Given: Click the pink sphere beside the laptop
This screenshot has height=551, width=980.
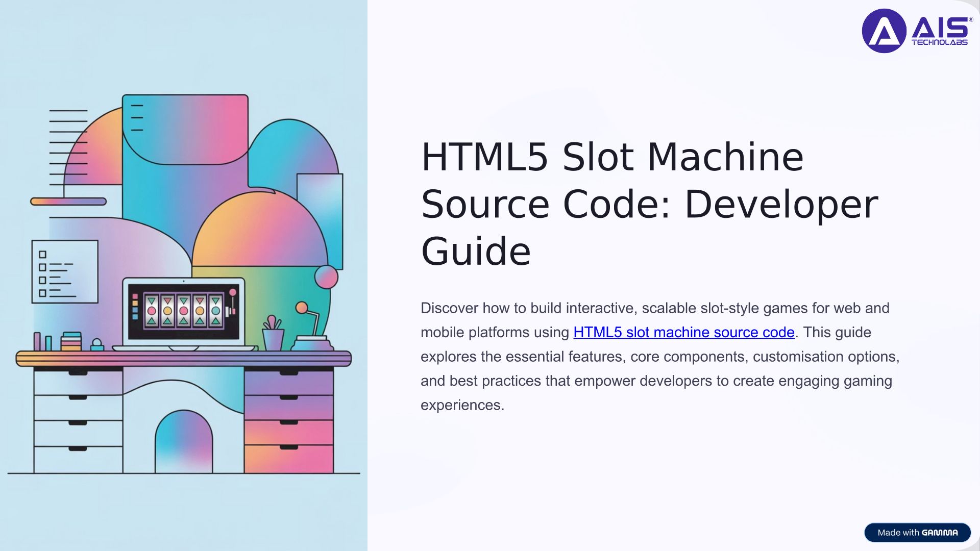Looking at the screenshot, I should (x=326, y=277).
